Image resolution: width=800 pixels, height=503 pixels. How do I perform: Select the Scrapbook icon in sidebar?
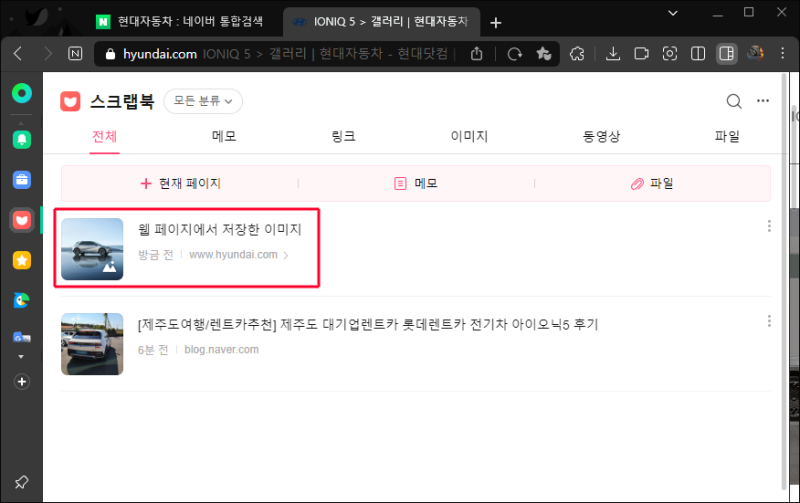[21, 220]
